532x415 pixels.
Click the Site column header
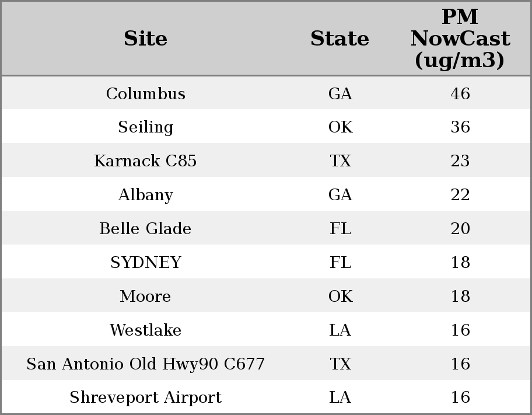[x=145, y=39]
